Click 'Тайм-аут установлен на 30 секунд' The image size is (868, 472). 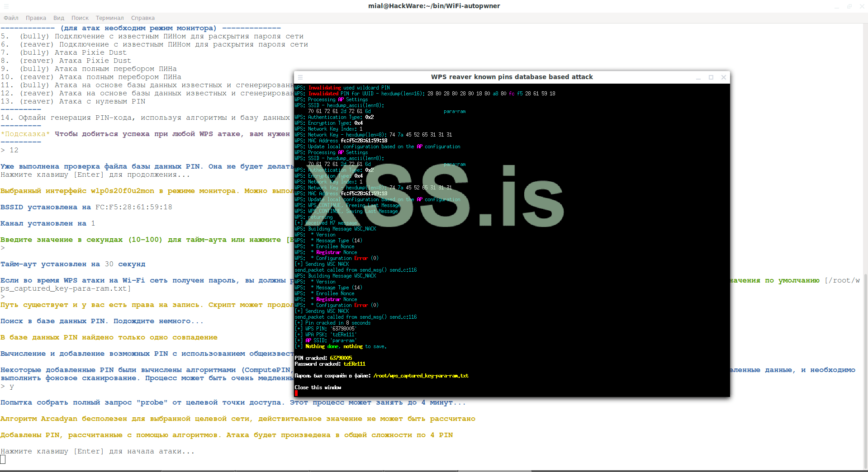pos(73,264)
